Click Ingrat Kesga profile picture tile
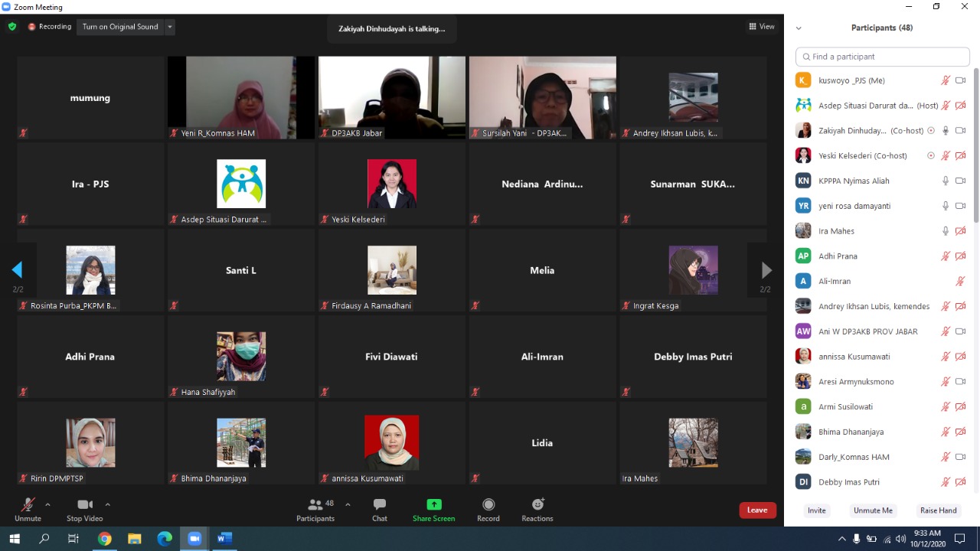Image resolution: width=980 pixels, height=551 pixels. point(693,270)
